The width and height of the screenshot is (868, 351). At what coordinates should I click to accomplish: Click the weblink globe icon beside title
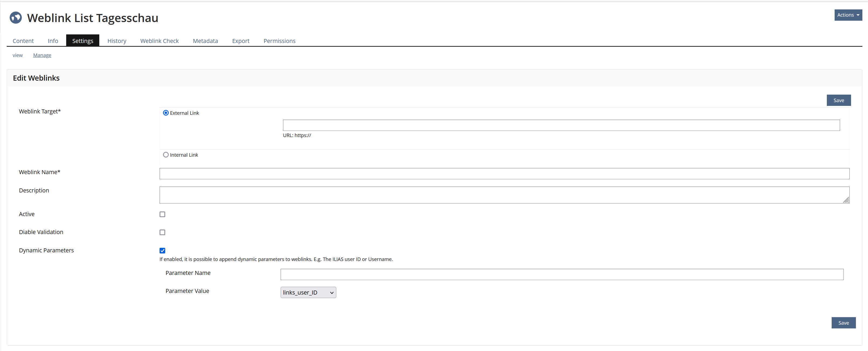(x=16, y=17)
